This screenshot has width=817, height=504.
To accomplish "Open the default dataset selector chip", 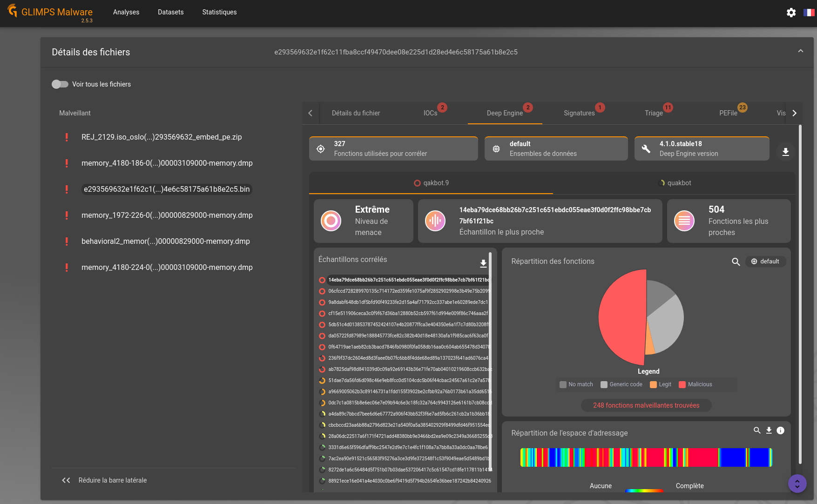I will click(765, 262).
